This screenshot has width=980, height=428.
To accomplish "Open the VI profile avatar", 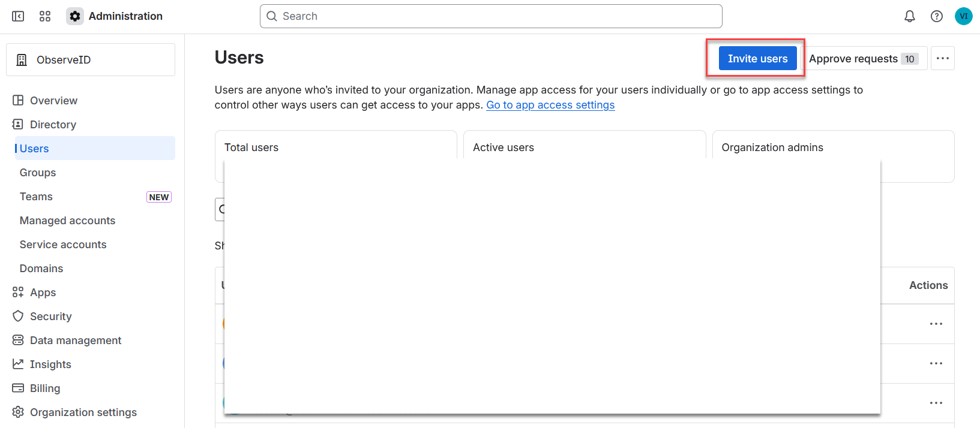I will [x=964, y=16].
